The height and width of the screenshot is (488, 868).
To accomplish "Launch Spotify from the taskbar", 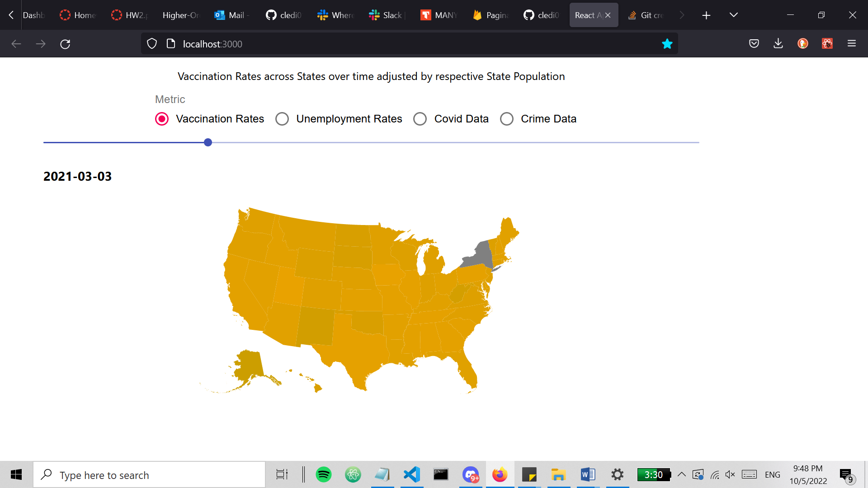I will pyautogui.click(x=324, y=474).
